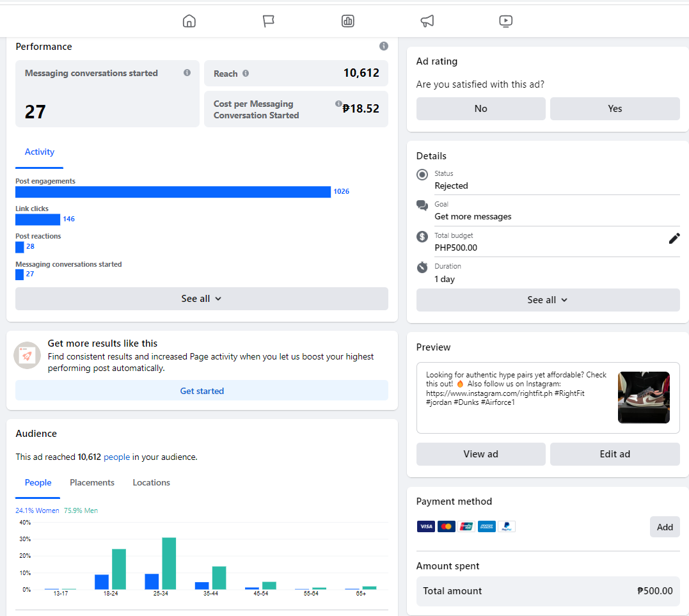
Task: Click Get started for automatic boosting
Action: coord(202,391)
